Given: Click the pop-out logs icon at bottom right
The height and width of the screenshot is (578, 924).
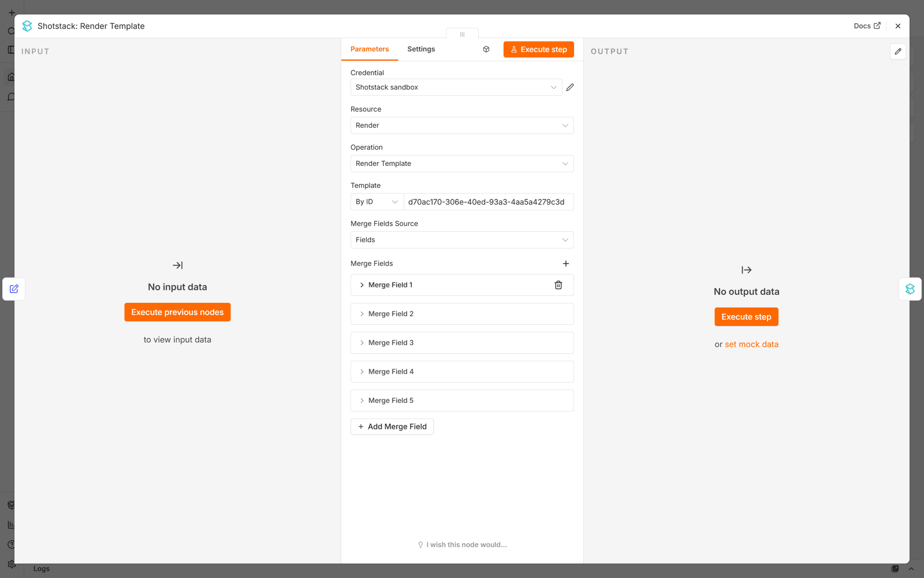Looking at the screenshot, I should 895,569.
